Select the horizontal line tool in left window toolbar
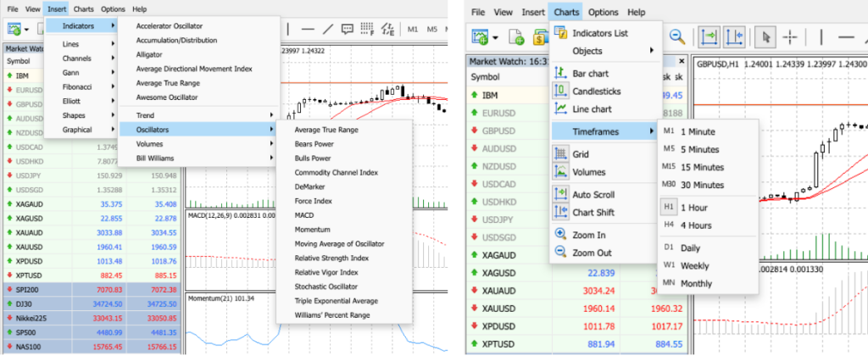Screen dimensions: 868x356 tap(308, 30)
